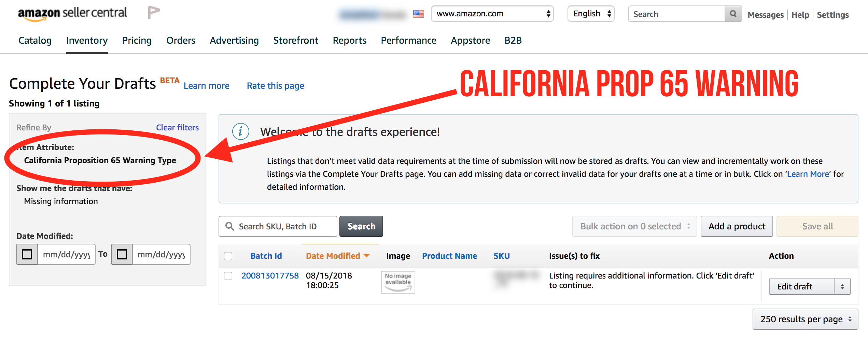Viewport: 868px width, 355px height.
Task: Click the end date mm/dd/yyyy field
Action: 161,254
